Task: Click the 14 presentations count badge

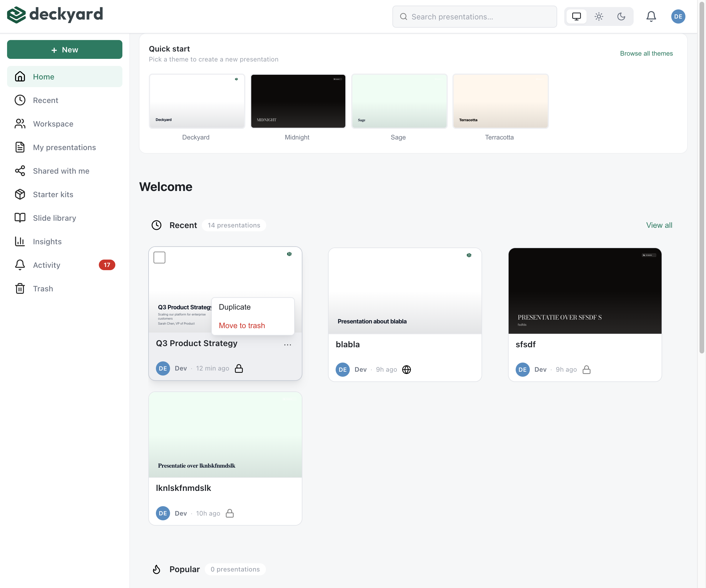Action: point(234,225)
